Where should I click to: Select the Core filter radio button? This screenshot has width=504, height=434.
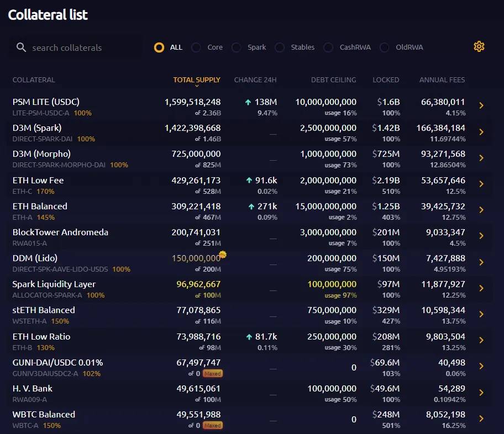196,47
